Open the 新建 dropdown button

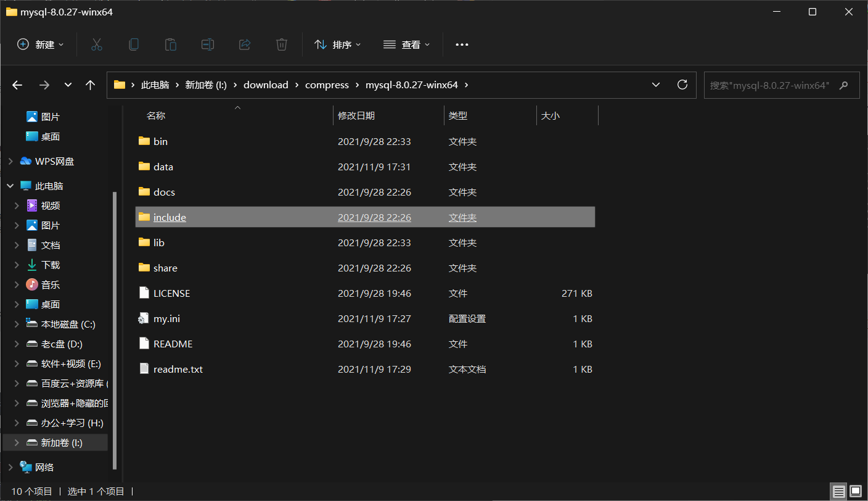point(41,44)
